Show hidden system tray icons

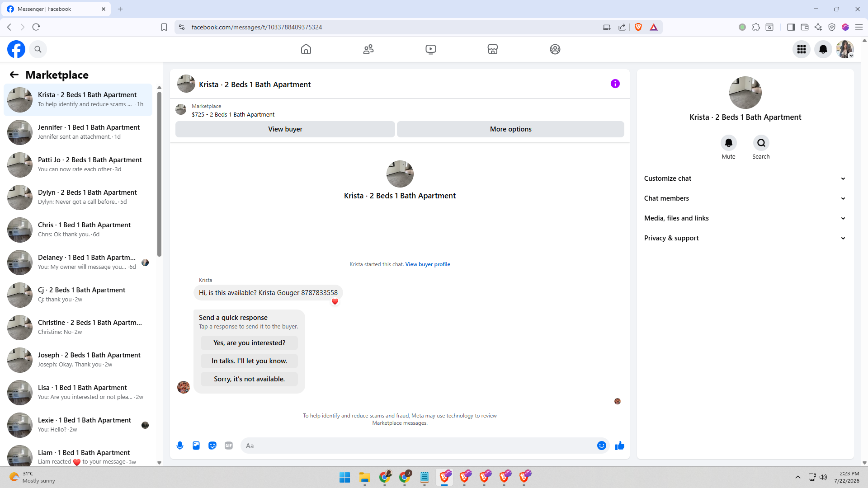tap(798, 477)
